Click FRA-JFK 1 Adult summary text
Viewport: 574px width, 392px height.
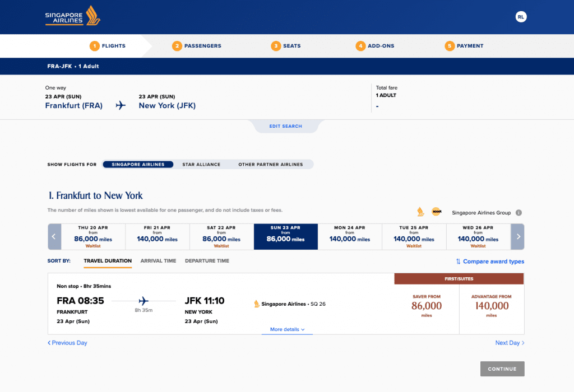tap(73, 66)
